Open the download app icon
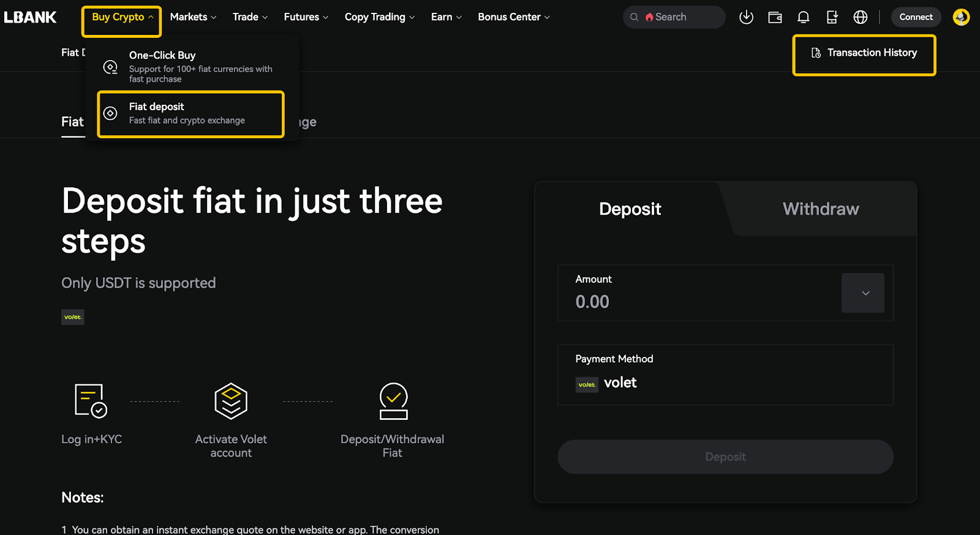 [x=746, y=17]
